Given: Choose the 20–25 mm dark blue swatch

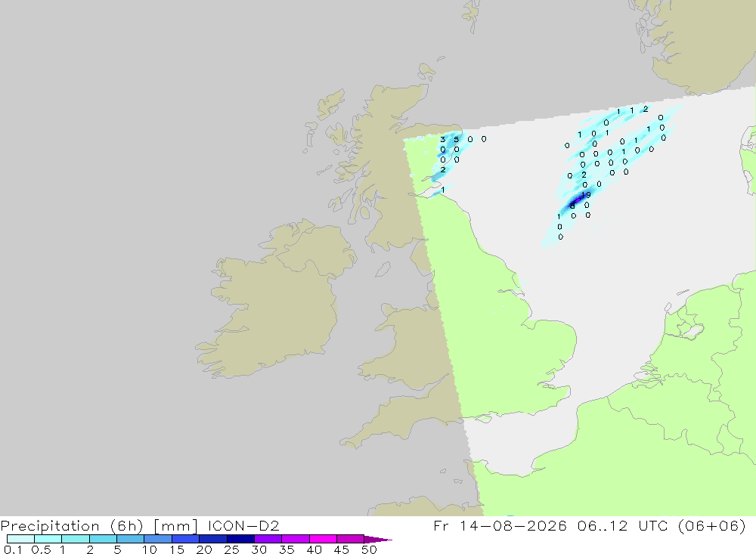Looking at the screenshot, I should [x=212, y=539].
